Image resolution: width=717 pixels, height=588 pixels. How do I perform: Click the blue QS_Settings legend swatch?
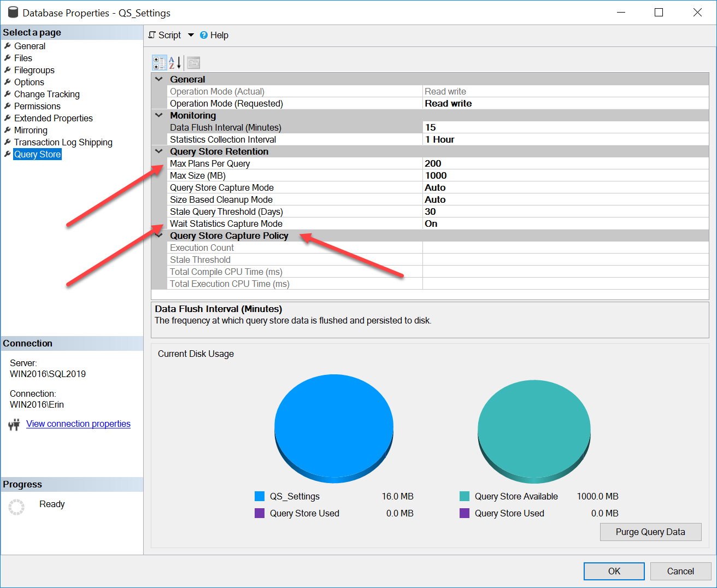coord(260,496)
